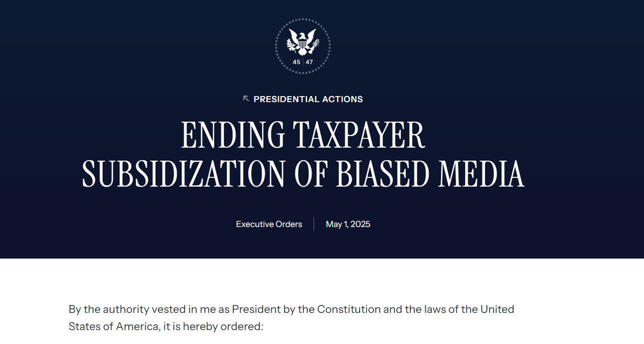Click the word "BIASED" in the headline
The height and width of the screenshot is (344, 644).
[382, 174]
